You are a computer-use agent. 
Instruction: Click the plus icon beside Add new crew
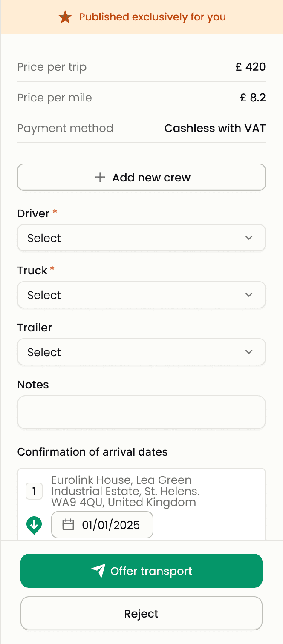(100, 177)
